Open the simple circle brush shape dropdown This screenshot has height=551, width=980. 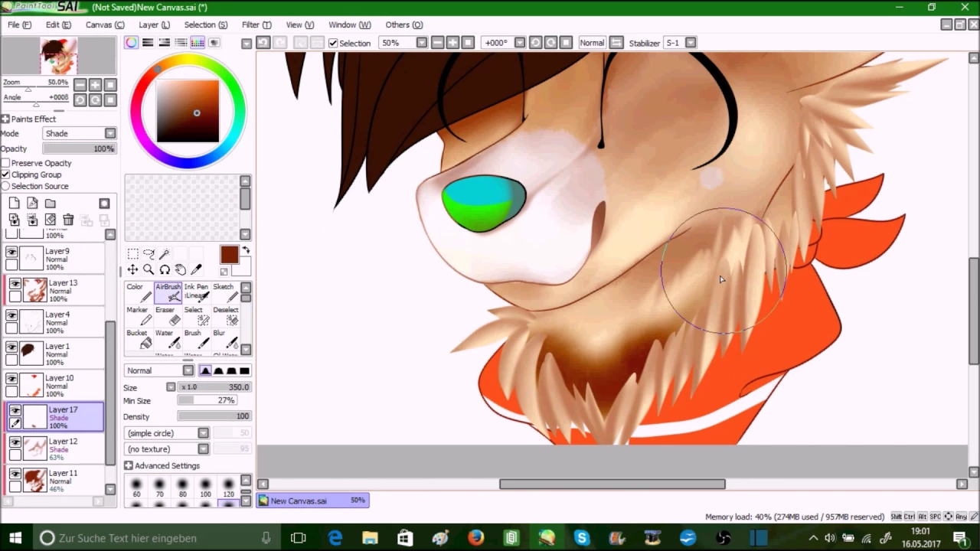[x=167, y=433]
